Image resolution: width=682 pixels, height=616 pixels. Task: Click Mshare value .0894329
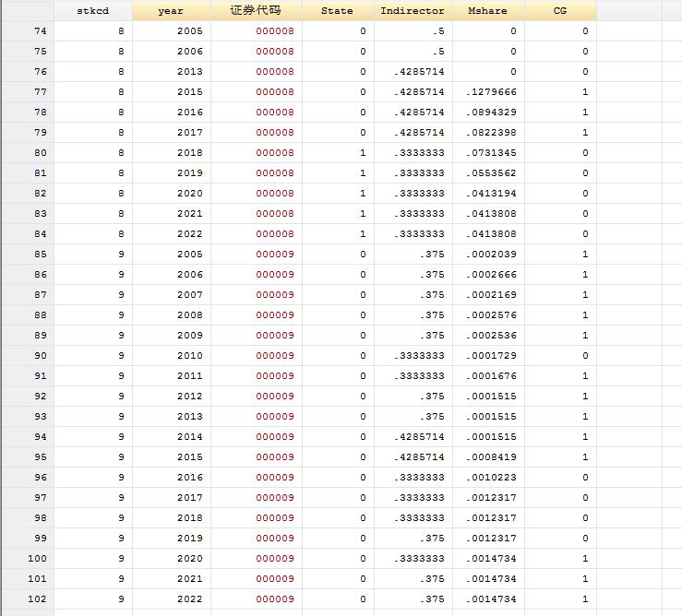pyautogui.click(x=488, y=113)
